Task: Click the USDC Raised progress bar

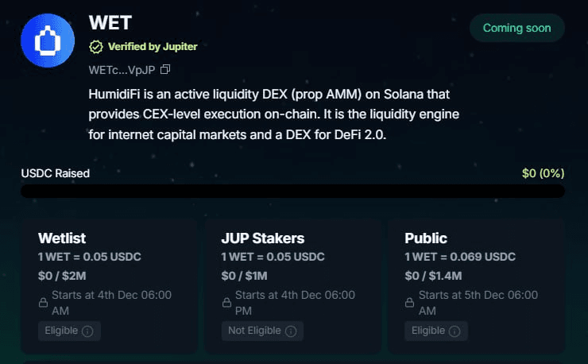Action: coord(292,191)
